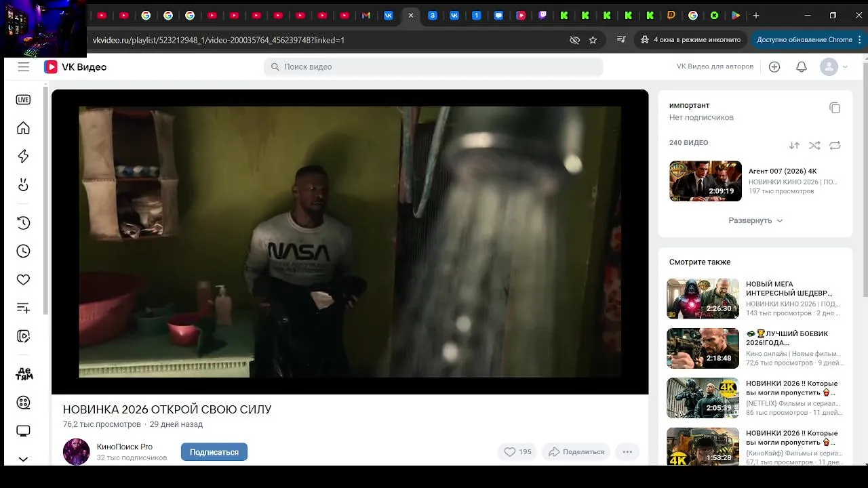
Task: Click the VK Видео logo
Action: click(75, 66)
